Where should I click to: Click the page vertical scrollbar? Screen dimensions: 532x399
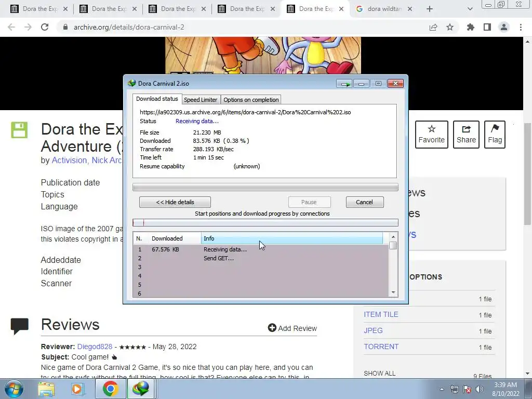(x=527, y=174)
